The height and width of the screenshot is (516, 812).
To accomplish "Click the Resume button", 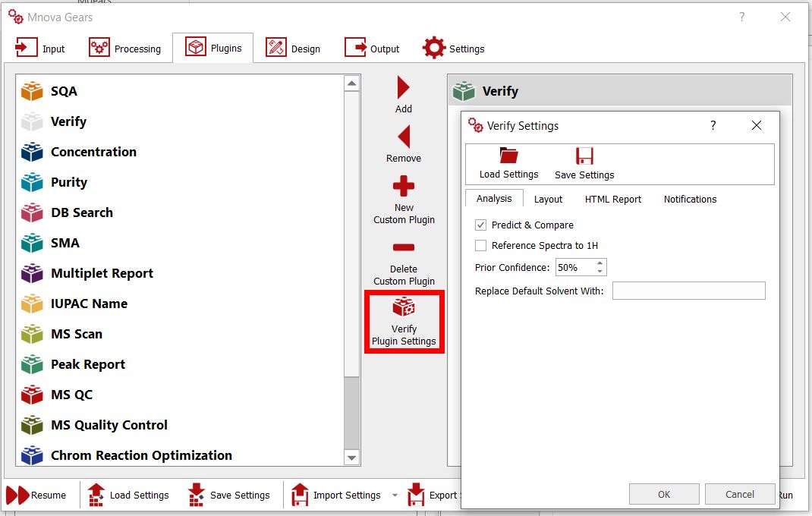I will tap(36, 495).
